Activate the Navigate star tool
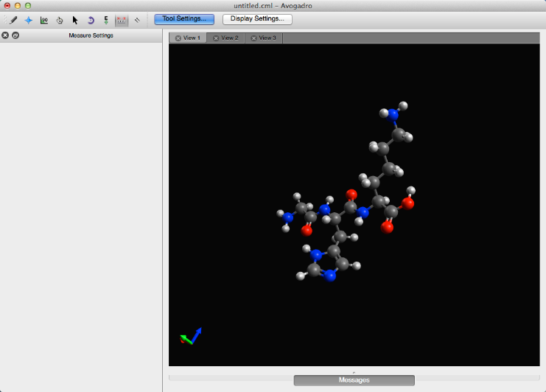This screenshot has width=546, height=392. (29, 20)
